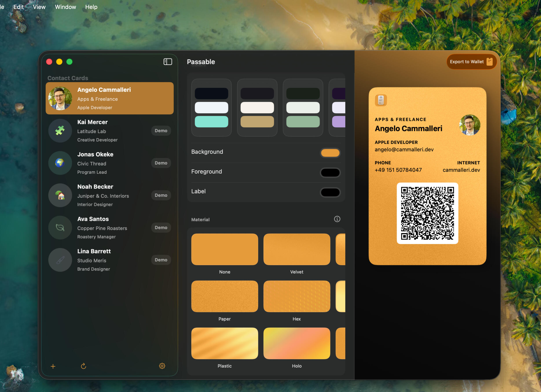The width and height of the screenshot is (541, 392).
Task: Click Angelo Cammalleri's photo in sidebar
Action: point(60,98)
